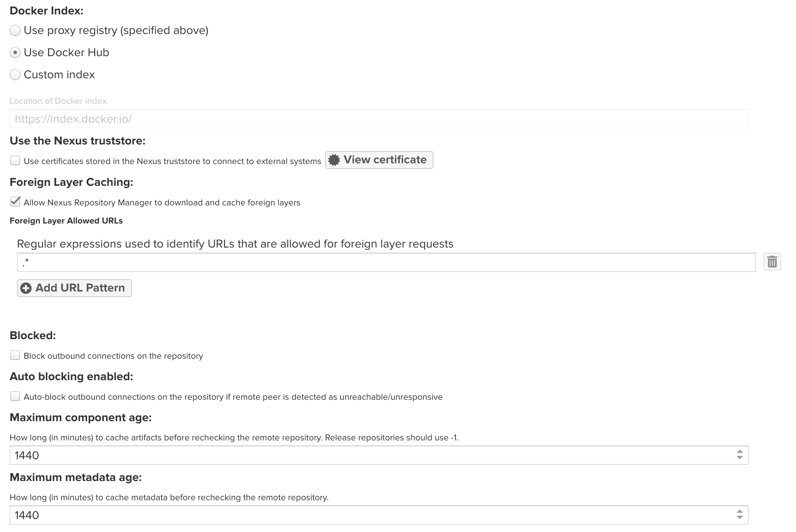The image size is (796, 532).
Task: Increase Maximum component age value
Action: (x=739, y=452)
